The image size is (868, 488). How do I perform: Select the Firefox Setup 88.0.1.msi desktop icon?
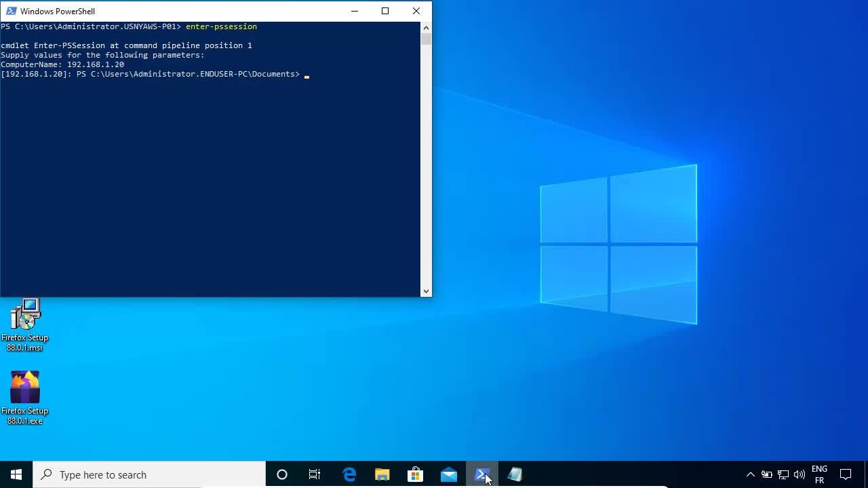25,319
